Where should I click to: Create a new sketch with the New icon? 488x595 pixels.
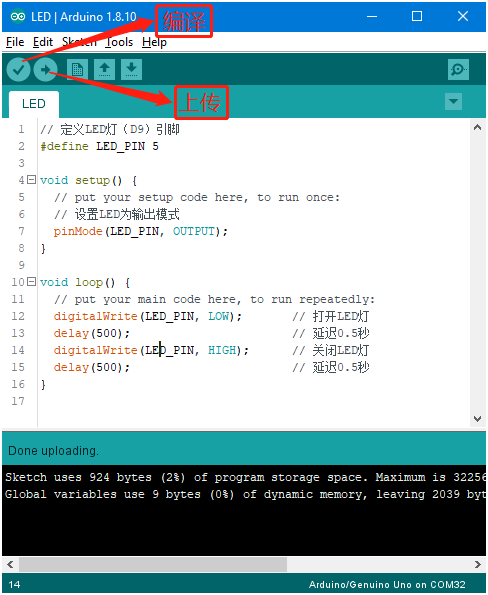click(x=77, y=69)
